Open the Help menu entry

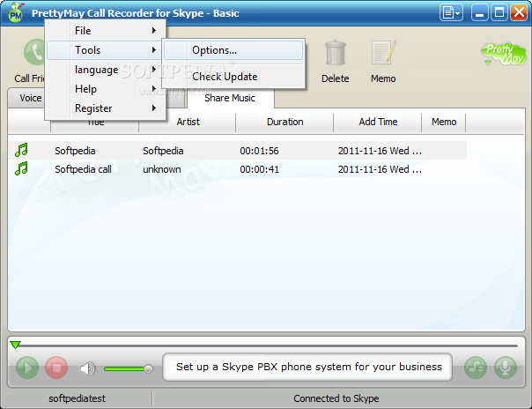click(x=105, y=89)
